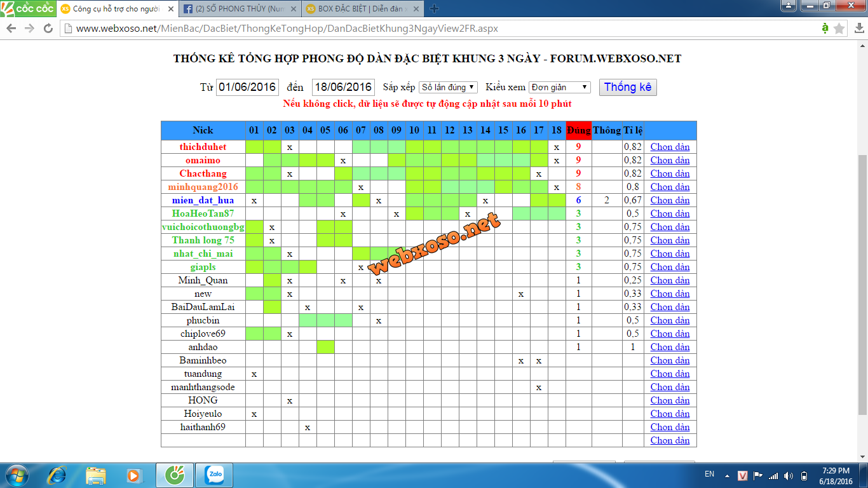The width and height of the screenshot is (868, 488).
Task: Open the volume speaker tray icon
Action: (x=789, y=476)
